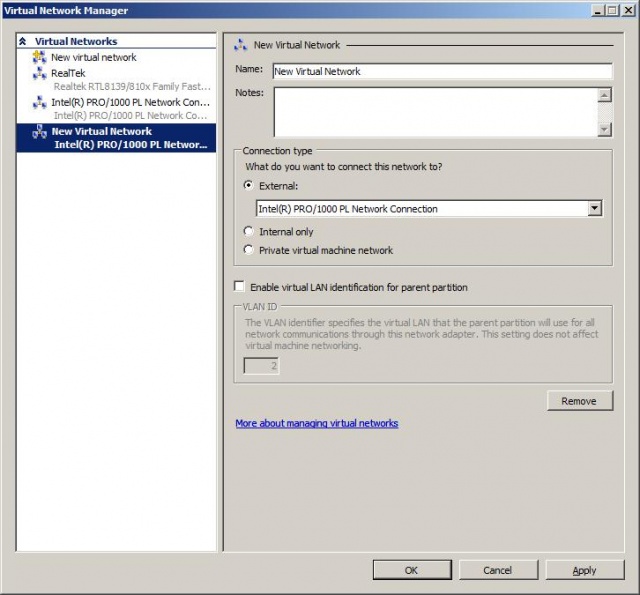
Task: Select the External connection type
Action: (249, 186)
